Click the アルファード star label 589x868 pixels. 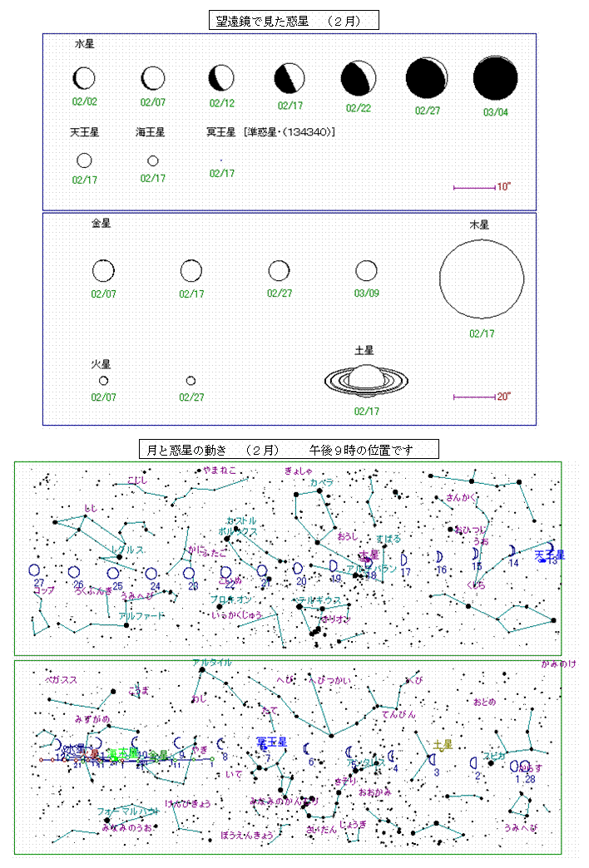tap(142, 615)
